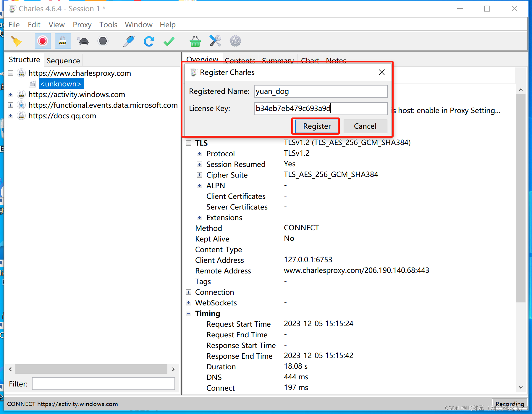Open the Tools menu
The image size is (532, 414).
(x=108, y=25)
